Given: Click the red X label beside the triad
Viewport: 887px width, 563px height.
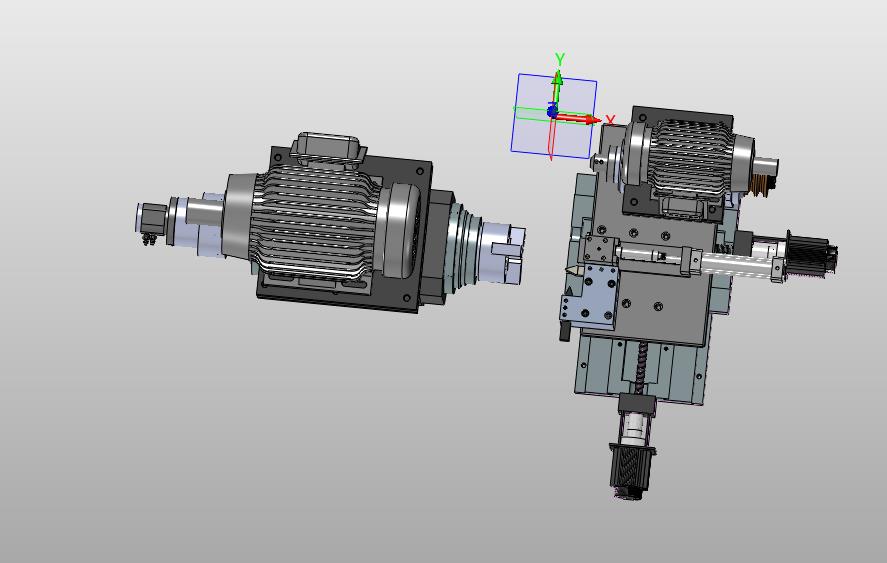Looking at the screenshot, I should [610, 120].
